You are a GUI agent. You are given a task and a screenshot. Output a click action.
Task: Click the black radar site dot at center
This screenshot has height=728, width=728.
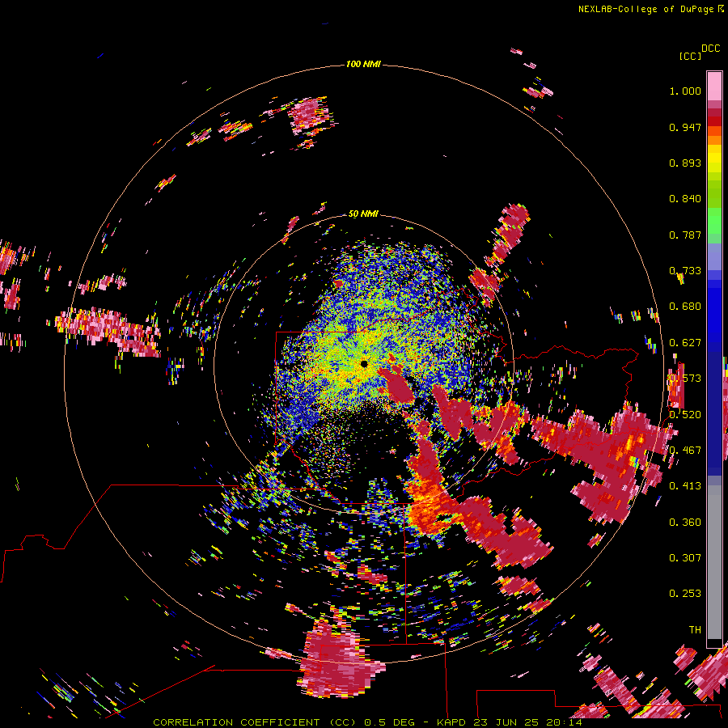click(364, 364)
